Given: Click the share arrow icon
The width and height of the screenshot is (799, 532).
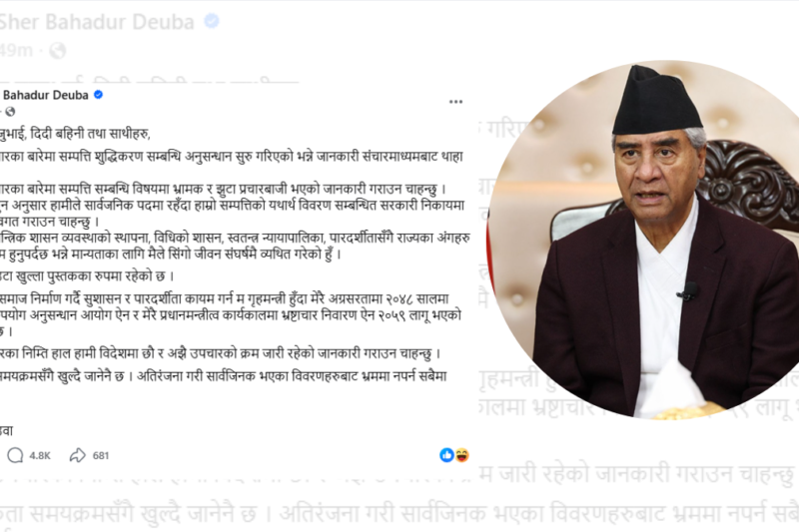Looking at the screenshot, I should pos(78,455).
